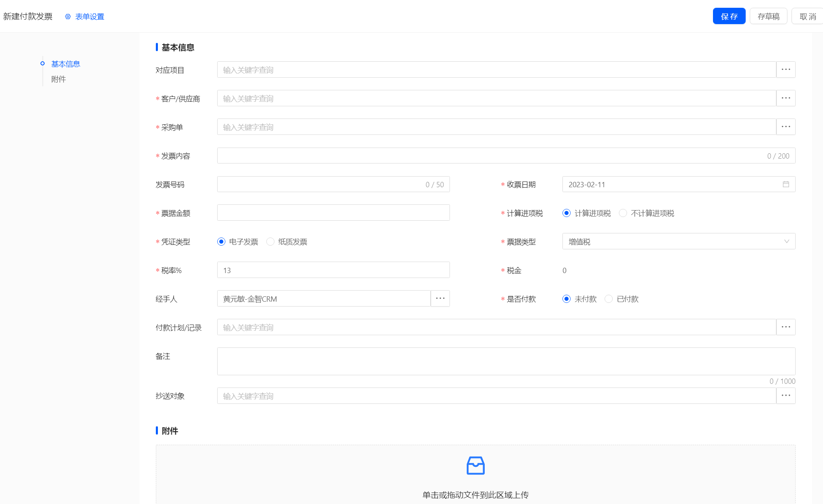Open lookup for 抄送对象 field

[x=785, y=396]
